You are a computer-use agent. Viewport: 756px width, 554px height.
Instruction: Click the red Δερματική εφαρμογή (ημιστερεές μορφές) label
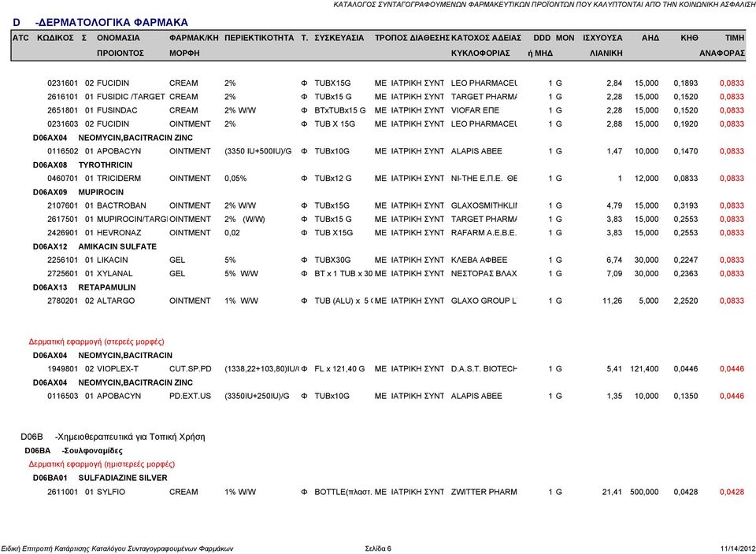click(x=102, y=464)
